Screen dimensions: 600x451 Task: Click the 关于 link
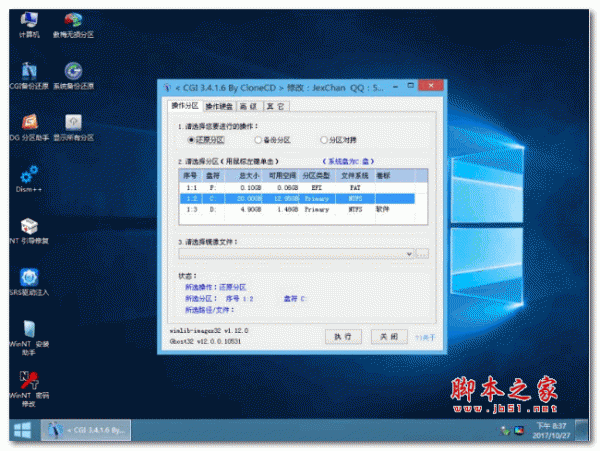coord(425,337)
